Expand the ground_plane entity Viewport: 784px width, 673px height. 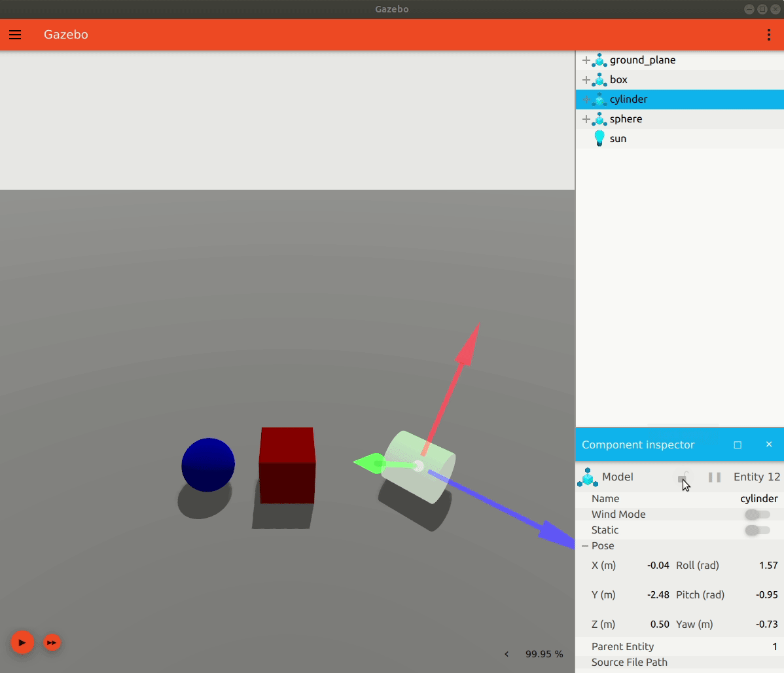coord(586,60)
